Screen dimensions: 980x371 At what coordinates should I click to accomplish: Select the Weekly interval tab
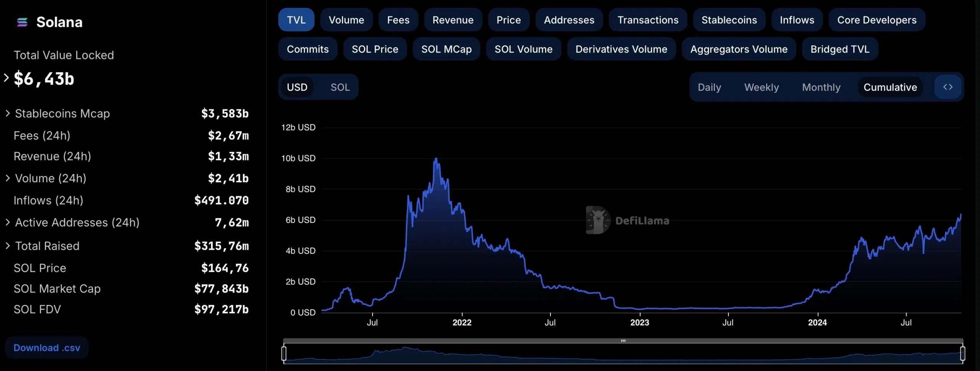761,87
